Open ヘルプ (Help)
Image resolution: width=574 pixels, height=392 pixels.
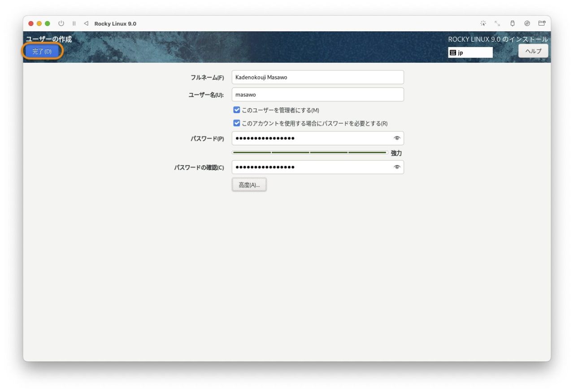coord(533,51)
